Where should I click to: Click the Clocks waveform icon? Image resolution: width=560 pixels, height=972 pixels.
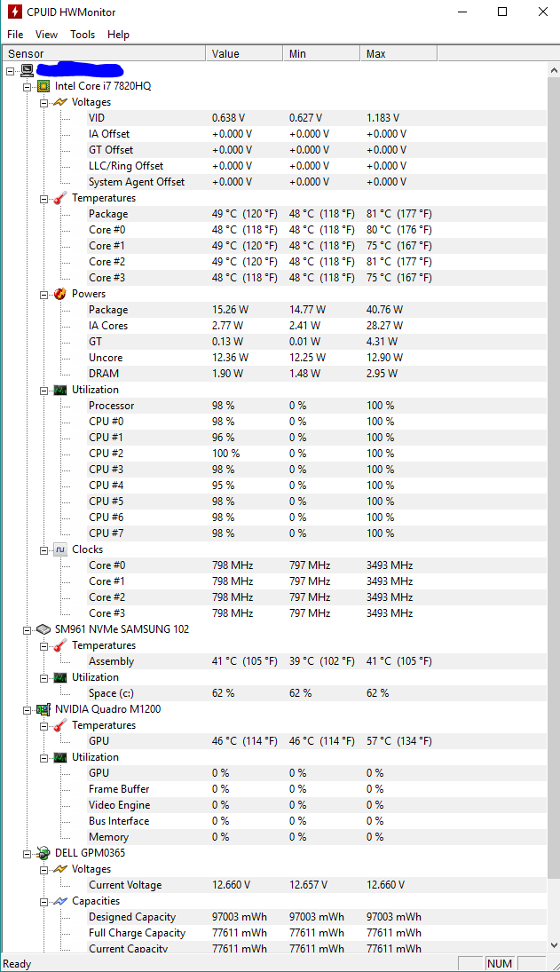click(x=60, y=549)
